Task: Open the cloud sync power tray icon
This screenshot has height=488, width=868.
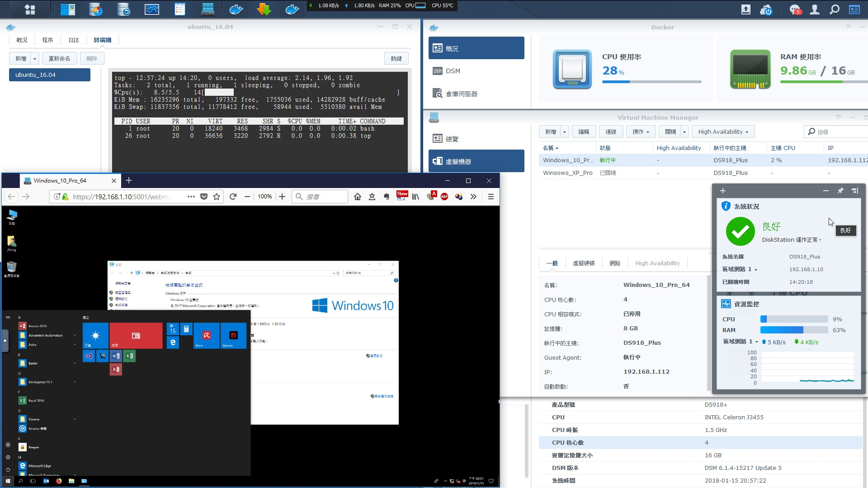Action: 765,9
